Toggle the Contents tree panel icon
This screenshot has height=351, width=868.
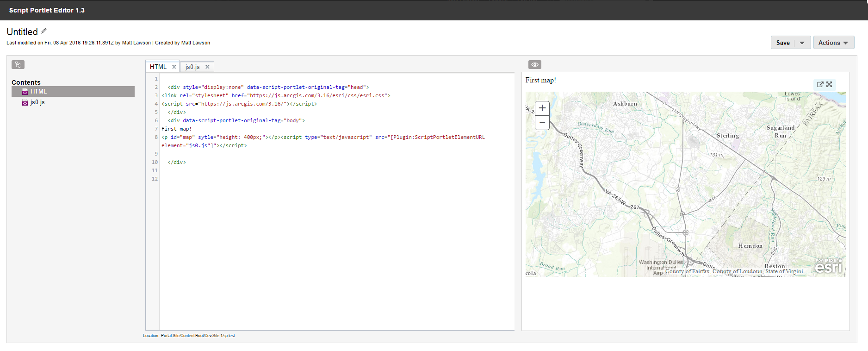[18, 65]
